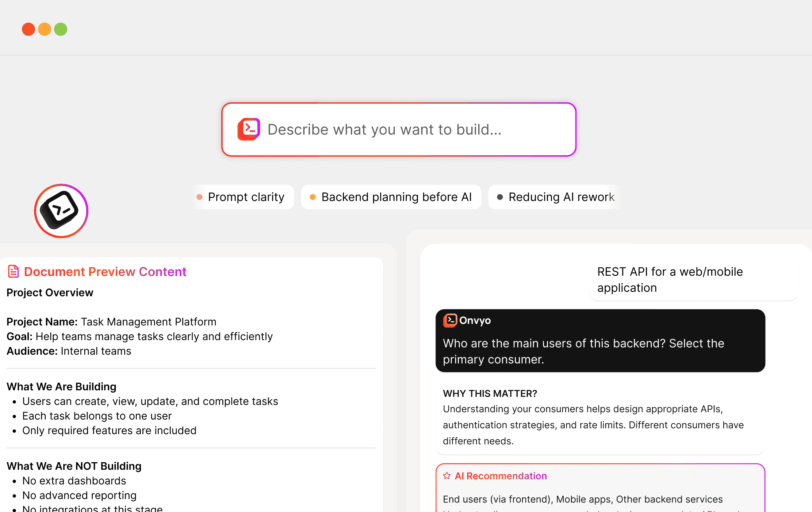Toggle the Prompt clarity chip
The height and width of the screenshot is (512, 812).
pyautogui.click(x=243, y=197)
